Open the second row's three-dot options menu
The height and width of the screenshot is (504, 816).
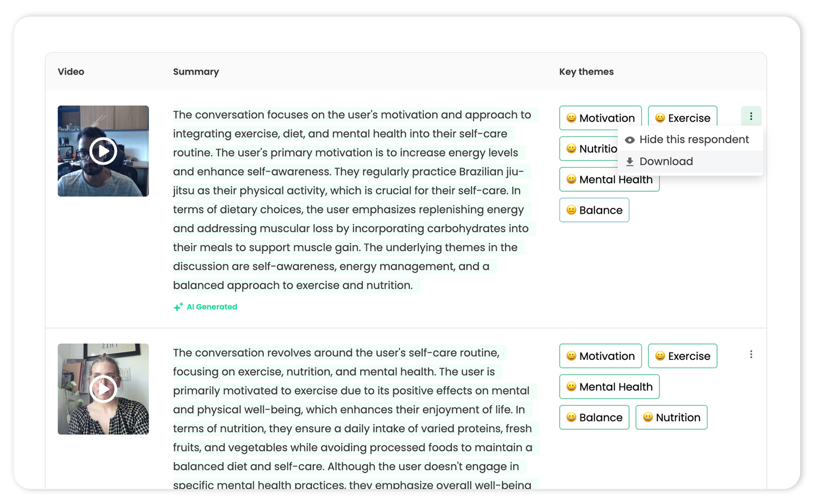pyautogui.click(x=751, y=354)
